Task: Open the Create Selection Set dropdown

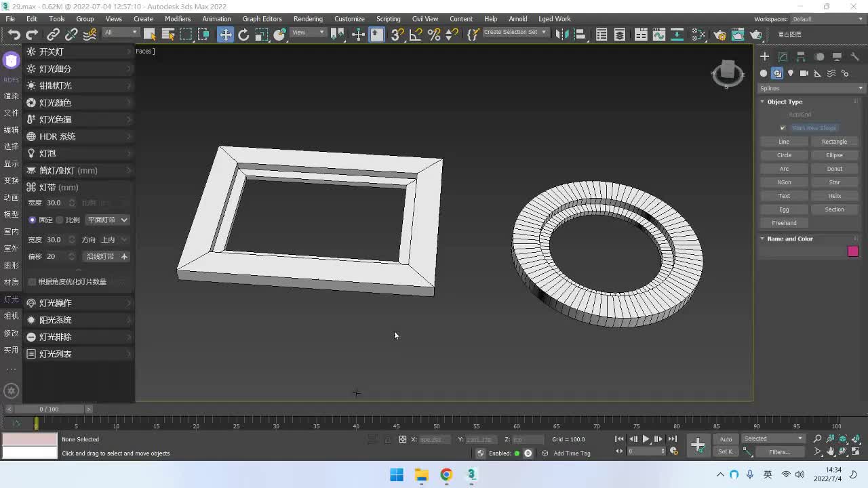Action: (x=515, y=33)
